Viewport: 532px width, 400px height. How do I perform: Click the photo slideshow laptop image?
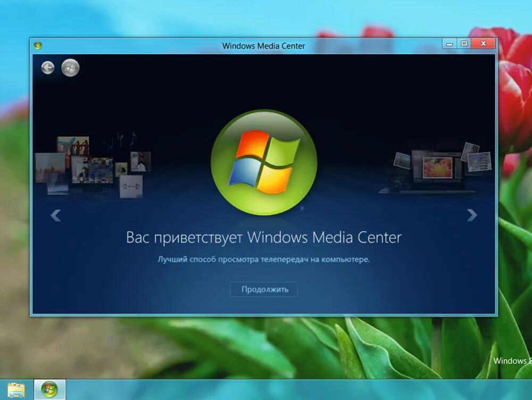click(x=436, y=168)
